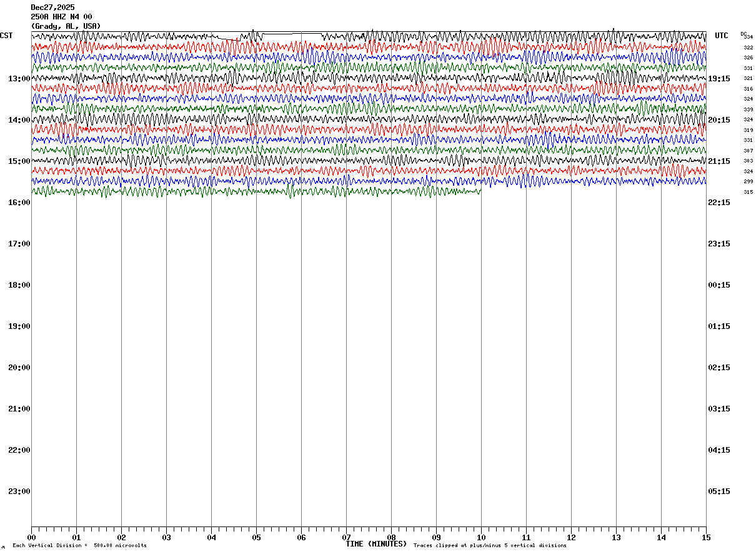Click the CST timezone label

6,36
